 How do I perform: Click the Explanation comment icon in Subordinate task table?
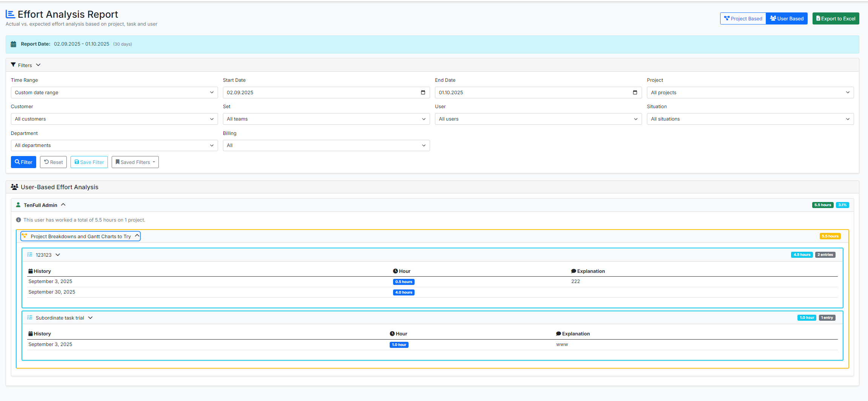[558, 334]
